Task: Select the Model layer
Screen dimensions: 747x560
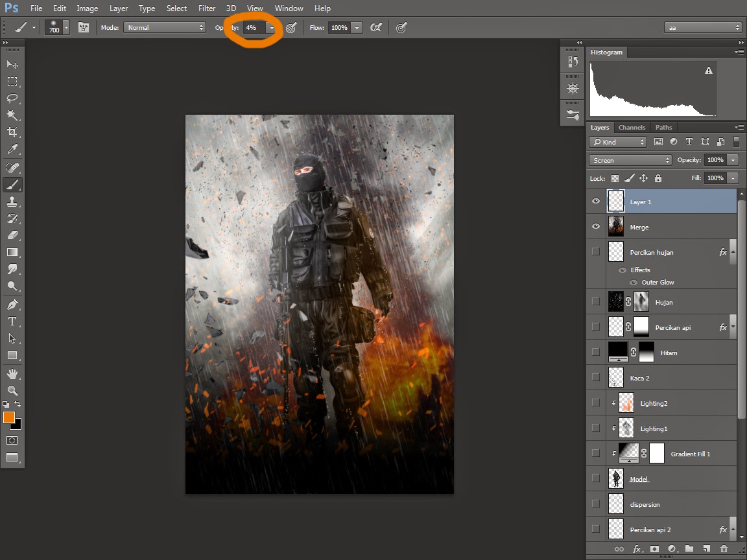Action: (674, 479)
